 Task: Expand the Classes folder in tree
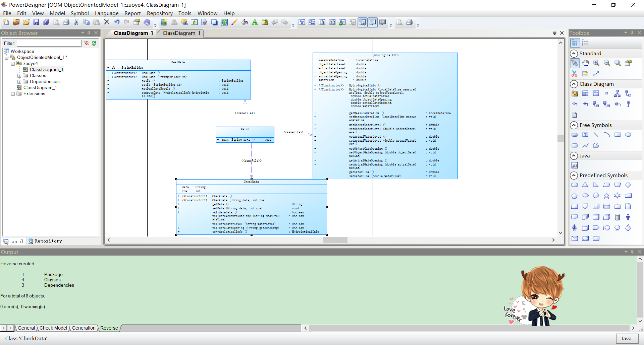[x=19, y=76]
